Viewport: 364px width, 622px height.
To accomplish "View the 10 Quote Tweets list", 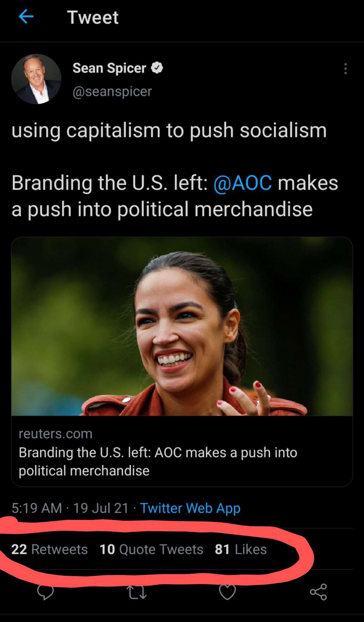I will tap(151, 549).
